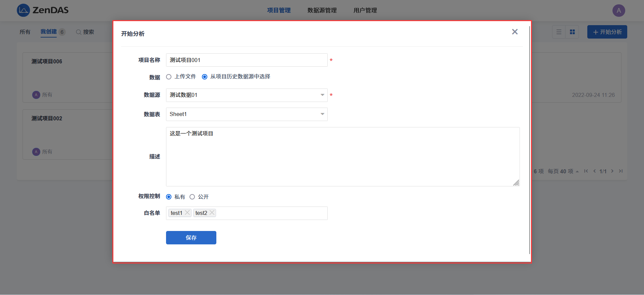Select 上传文件 radio option
The image size is (644, 295).
pos(169,77)
